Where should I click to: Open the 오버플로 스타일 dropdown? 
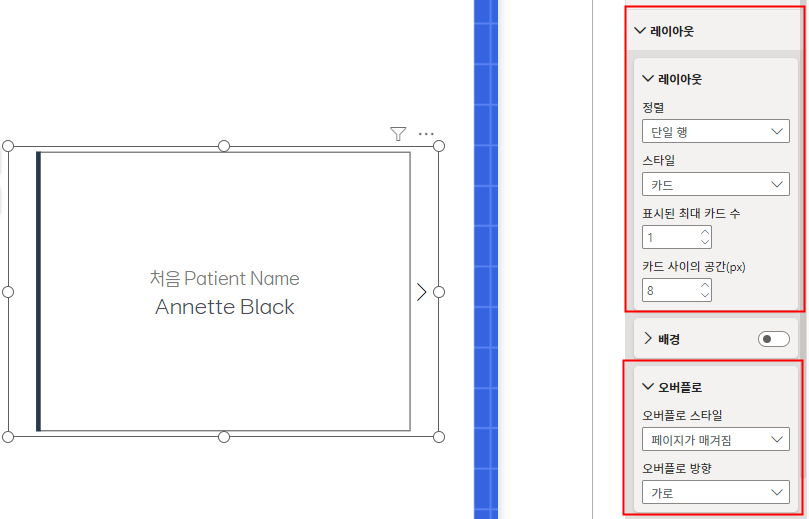[716, 440]
